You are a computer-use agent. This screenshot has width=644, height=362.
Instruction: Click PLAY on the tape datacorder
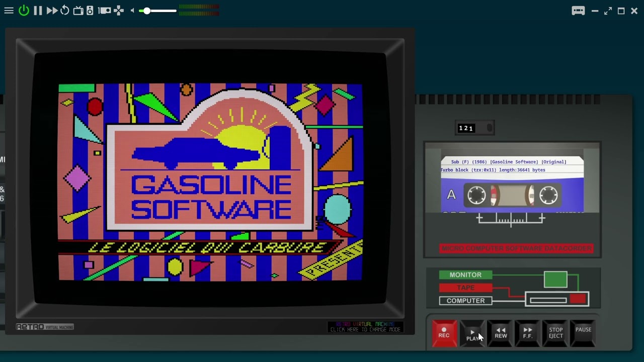pos(472,334)
